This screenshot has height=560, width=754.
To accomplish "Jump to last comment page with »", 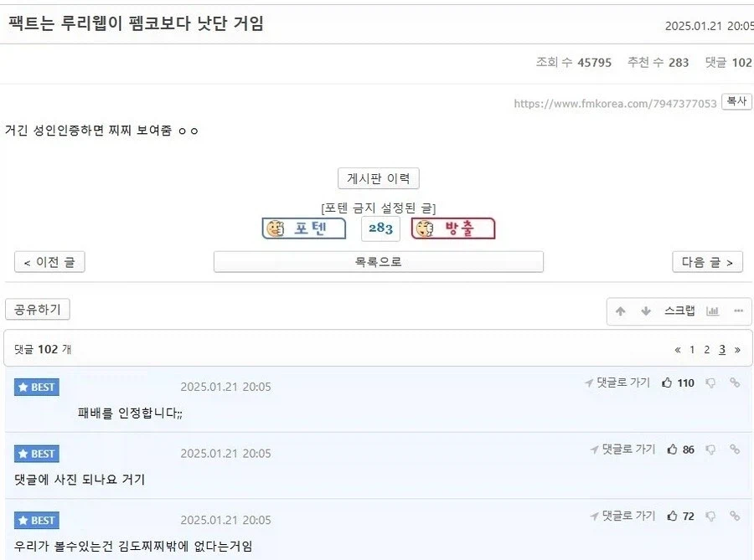I will point(737,349).
